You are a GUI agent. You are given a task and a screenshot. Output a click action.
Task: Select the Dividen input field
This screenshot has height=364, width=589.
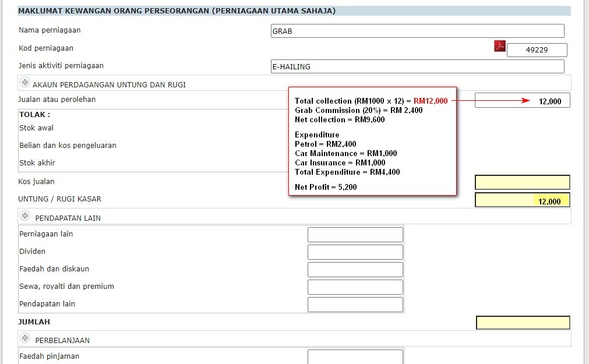click(355, 252)
